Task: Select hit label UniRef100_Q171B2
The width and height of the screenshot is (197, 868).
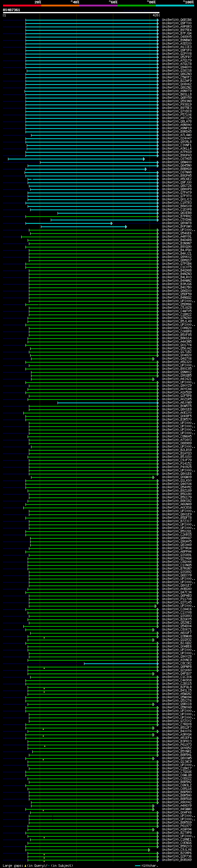Action: pos(176,352)
